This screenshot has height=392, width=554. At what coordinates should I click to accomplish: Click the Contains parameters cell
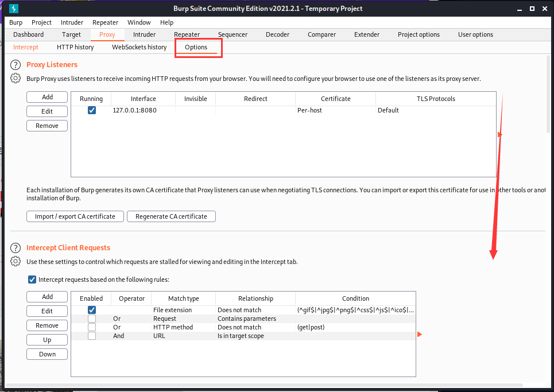(255, 319)
